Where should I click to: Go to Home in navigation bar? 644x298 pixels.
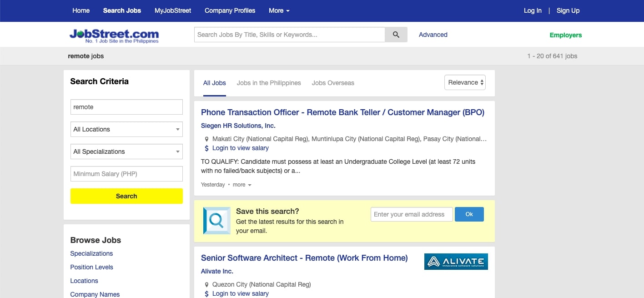pyautogui.click(x=81, y=10)
